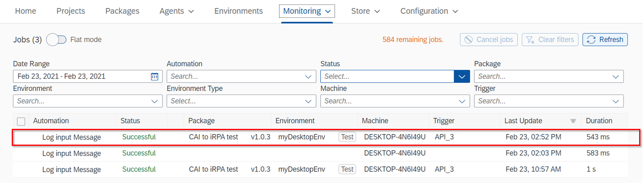Click inside the Machine search field
Screen dimensions: 644x183
[x=389, y=101]
